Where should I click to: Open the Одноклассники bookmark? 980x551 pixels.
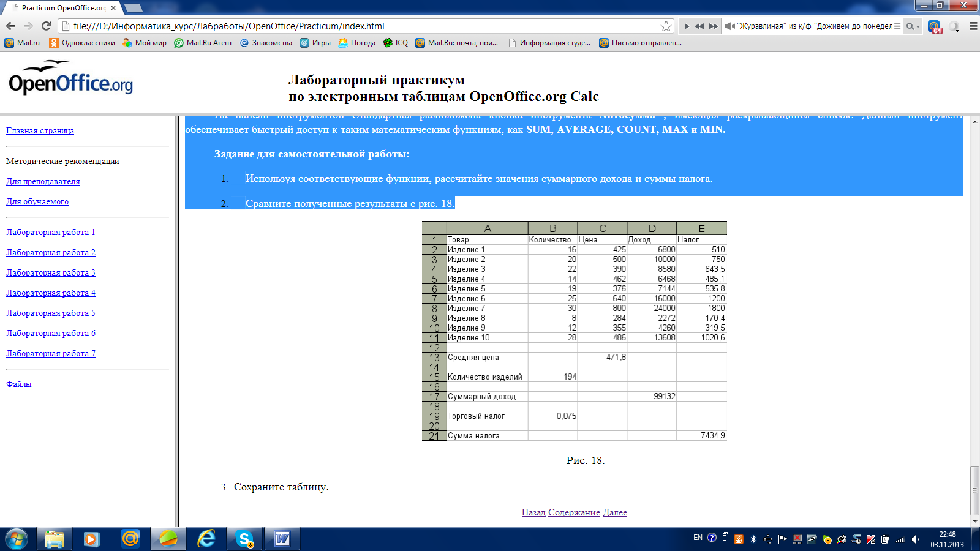(x=82, y=43)
